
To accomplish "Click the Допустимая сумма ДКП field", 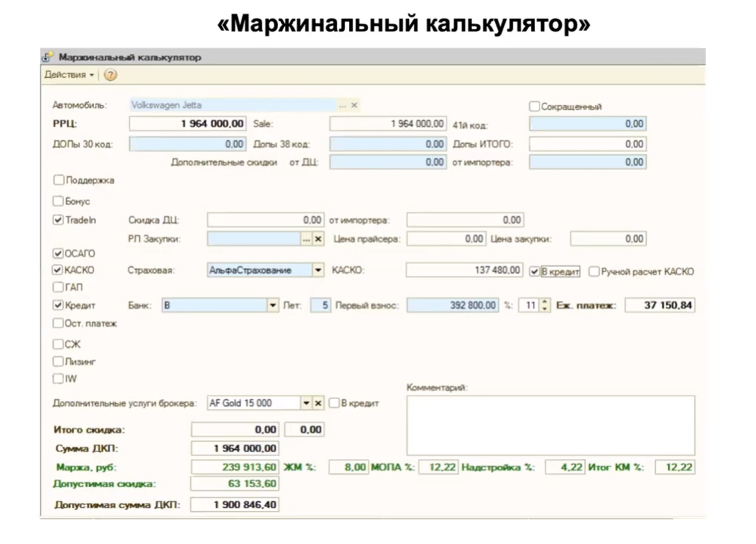I will click(x=235, y=505).
